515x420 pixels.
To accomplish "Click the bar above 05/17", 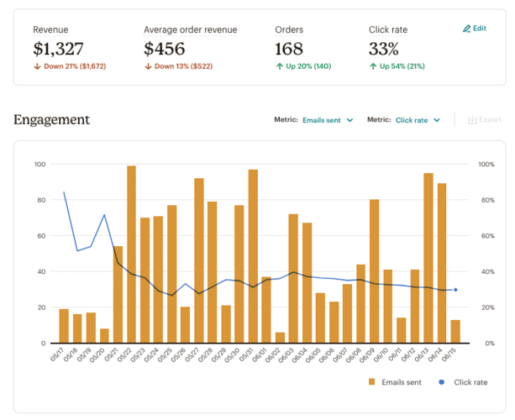I will pos(64,326).
